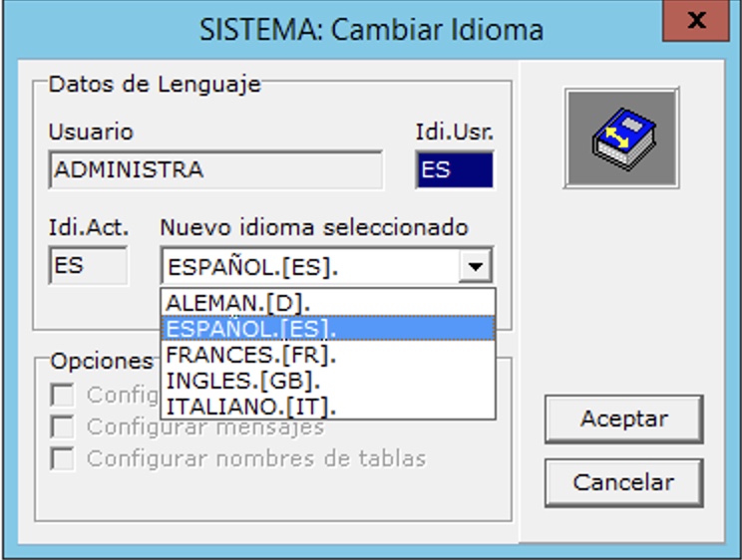Viewport: 742px width, 560px height.
Task: Collapse the language combo box dropdown arrow
Action: coord(478,266)
